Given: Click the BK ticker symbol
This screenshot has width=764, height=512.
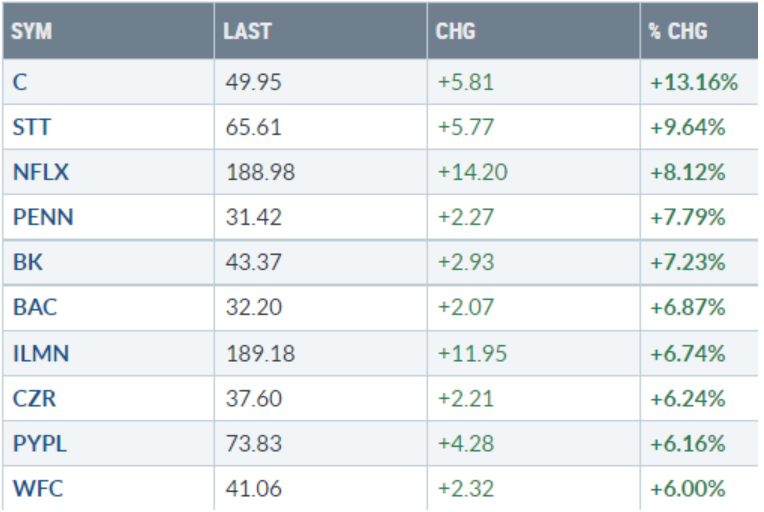Looking at the screenshot, I should point(26,263).
